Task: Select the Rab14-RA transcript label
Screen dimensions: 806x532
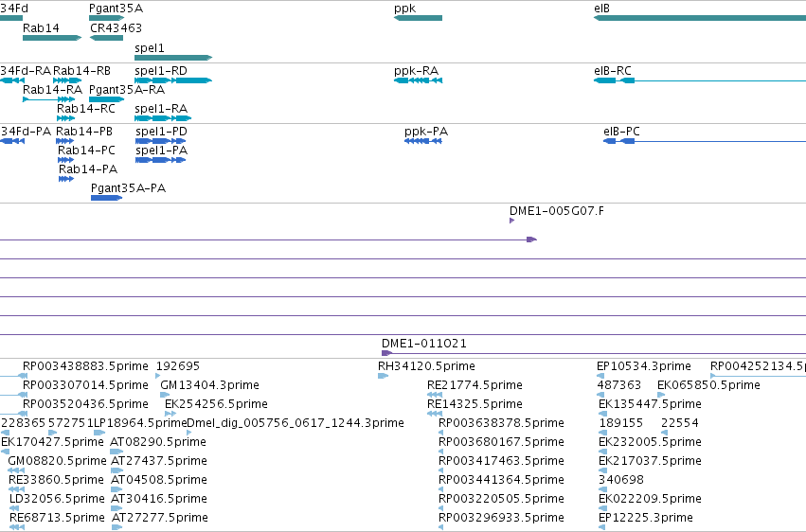Action: [x=52, y=89]
